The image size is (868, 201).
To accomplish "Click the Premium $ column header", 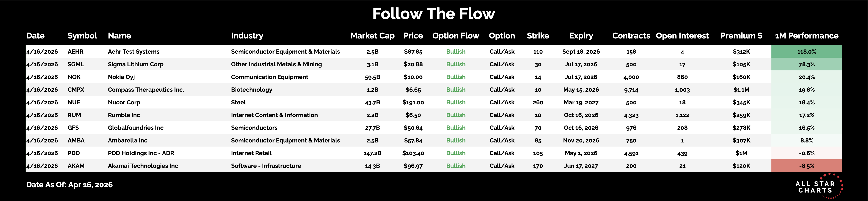I will click(x=741, y=36).
